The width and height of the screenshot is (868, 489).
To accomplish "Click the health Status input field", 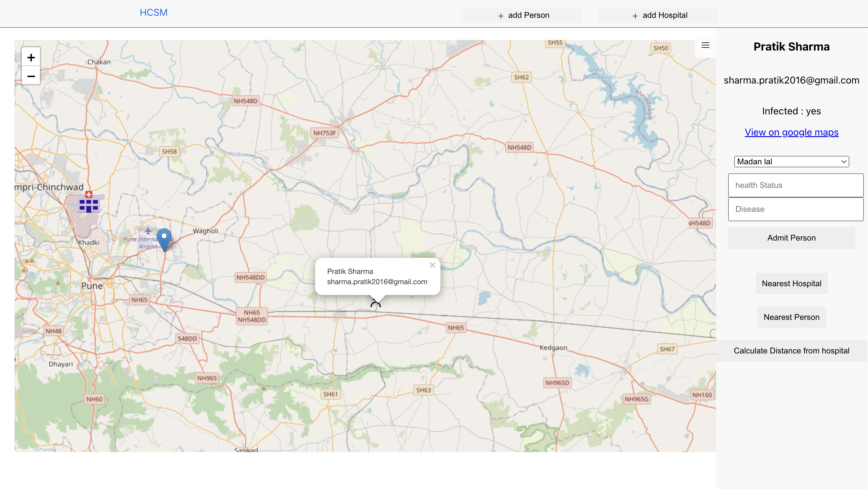I will [x=795, y=185].
